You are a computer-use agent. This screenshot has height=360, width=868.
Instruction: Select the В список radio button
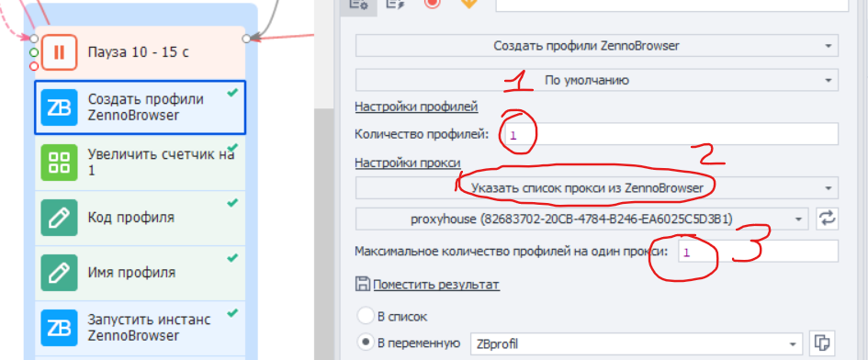[366, 316]
